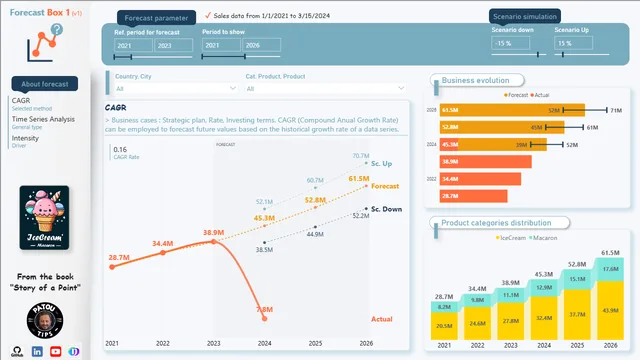Viewport: 640px width, 360px height.
Task: Click the Period to show slider
Action: click(241, 57)
